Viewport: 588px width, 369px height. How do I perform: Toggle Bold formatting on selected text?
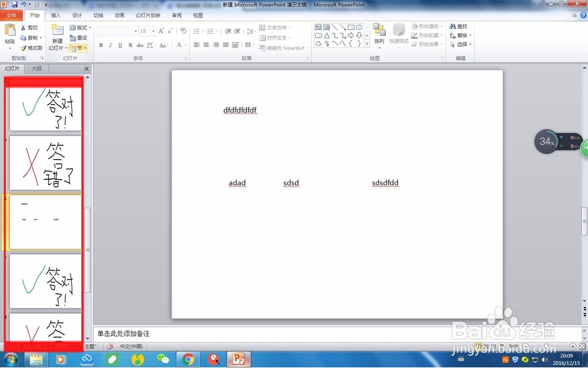tap(101, 45)
